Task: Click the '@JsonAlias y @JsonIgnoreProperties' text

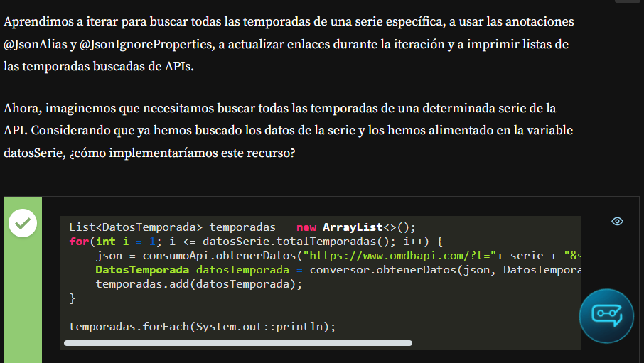Action: tap(109, 44)
